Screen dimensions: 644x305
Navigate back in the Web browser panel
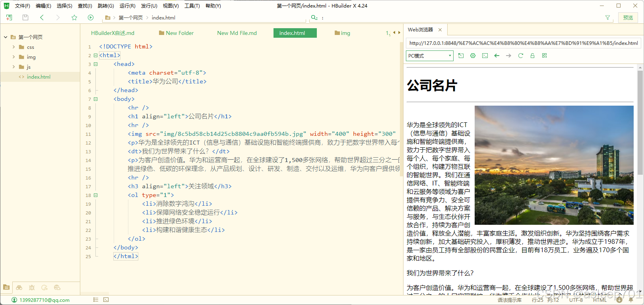coord(497,56)
